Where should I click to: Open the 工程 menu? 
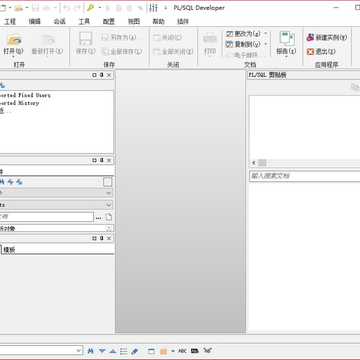pos(10,22)
